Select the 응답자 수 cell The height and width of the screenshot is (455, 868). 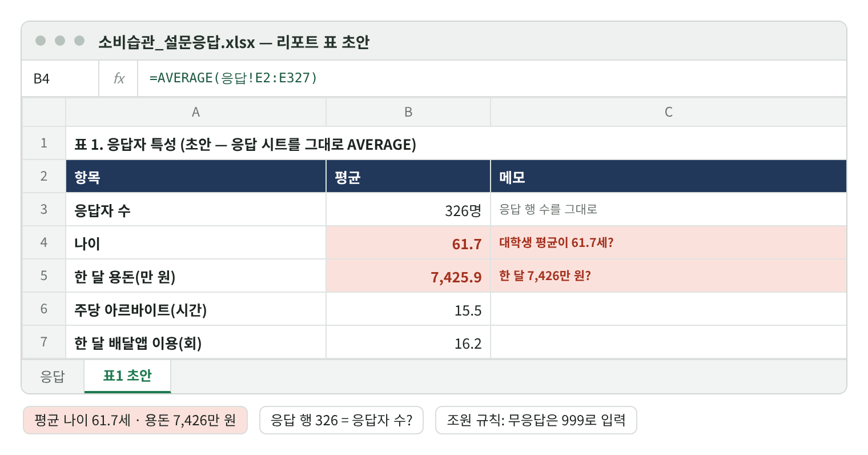tap(196, 210)
